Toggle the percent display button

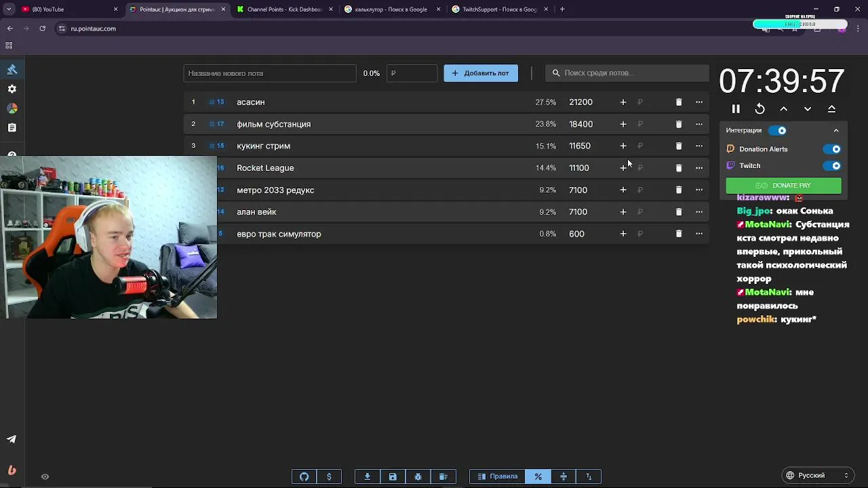tap(538, 476)
